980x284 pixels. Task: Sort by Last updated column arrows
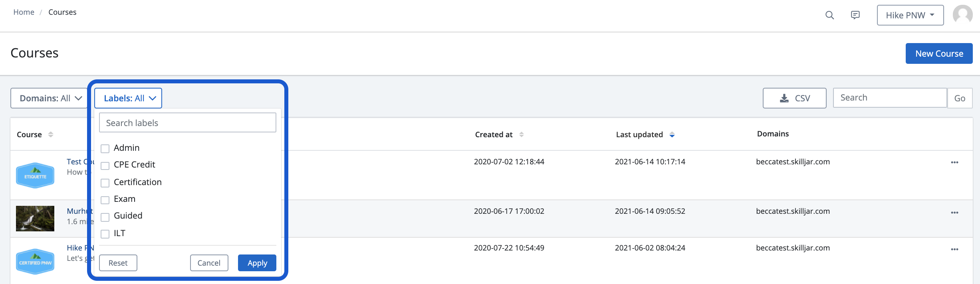[x=672, y=135]
